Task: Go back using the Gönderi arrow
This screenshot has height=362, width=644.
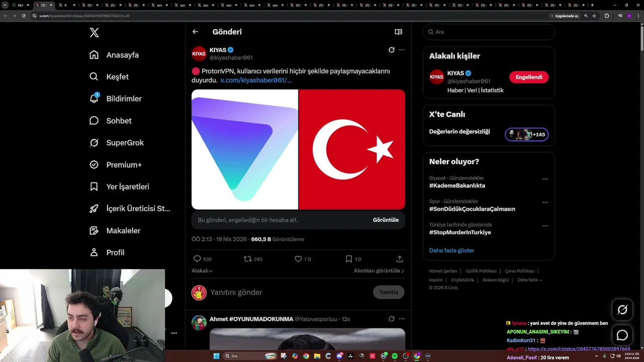Action: [195, 32]
